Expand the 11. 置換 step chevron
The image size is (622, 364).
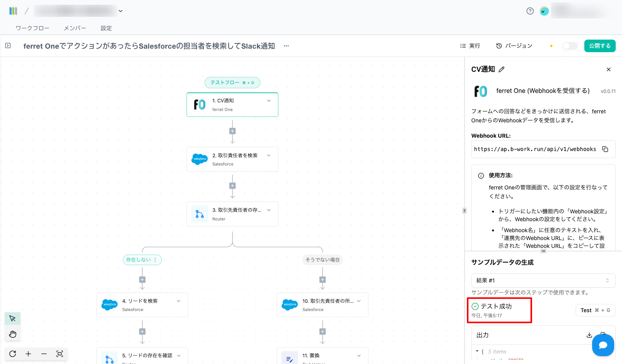(359, 355)
